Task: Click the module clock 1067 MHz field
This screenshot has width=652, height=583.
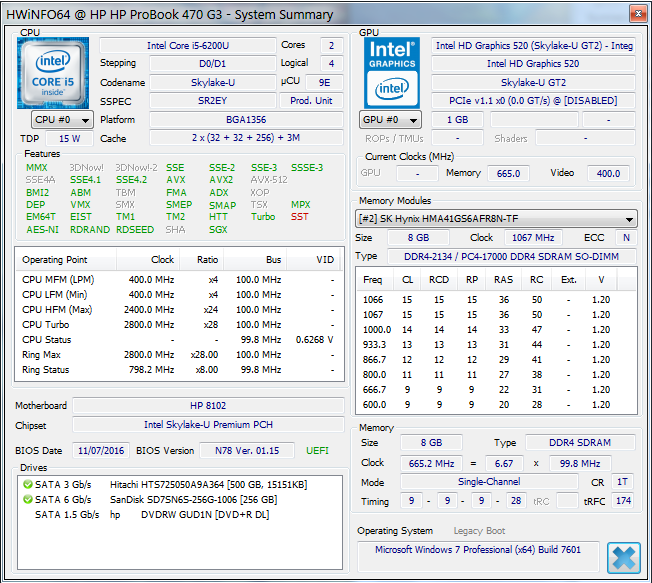Action: pos(533,237)
